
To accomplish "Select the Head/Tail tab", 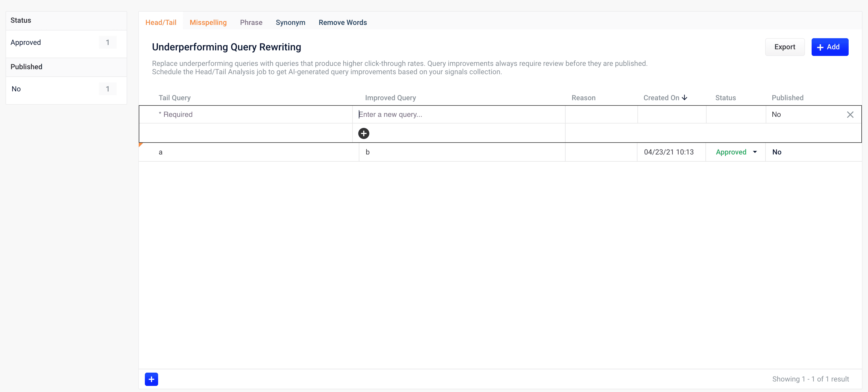I will [161, 22].
